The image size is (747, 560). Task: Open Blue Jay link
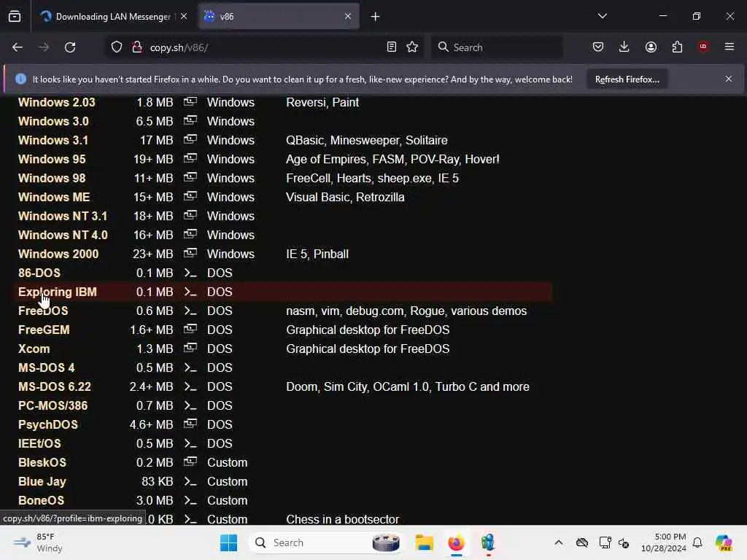42,482
